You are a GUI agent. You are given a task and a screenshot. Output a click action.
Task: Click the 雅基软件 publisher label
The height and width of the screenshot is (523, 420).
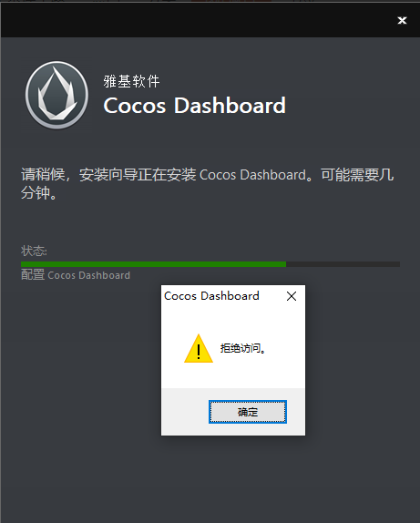tap(131, 81)
